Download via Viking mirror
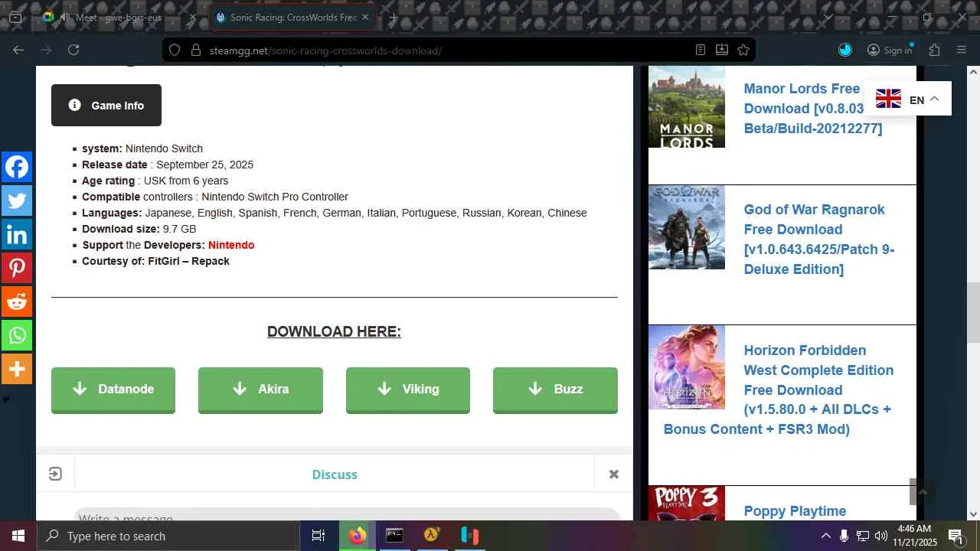This screenshot has width=980, height=551. click(x=408, y=390)
